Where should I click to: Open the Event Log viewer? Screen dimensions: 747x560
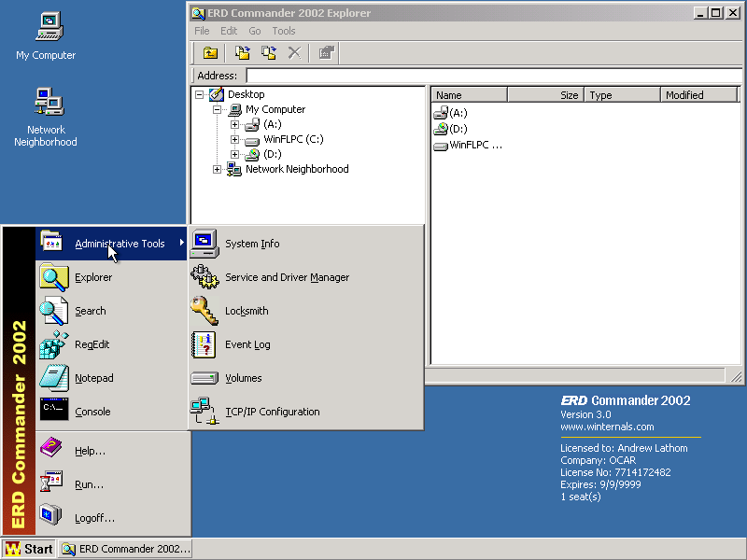pyautogui.click(x=306, y=344)
